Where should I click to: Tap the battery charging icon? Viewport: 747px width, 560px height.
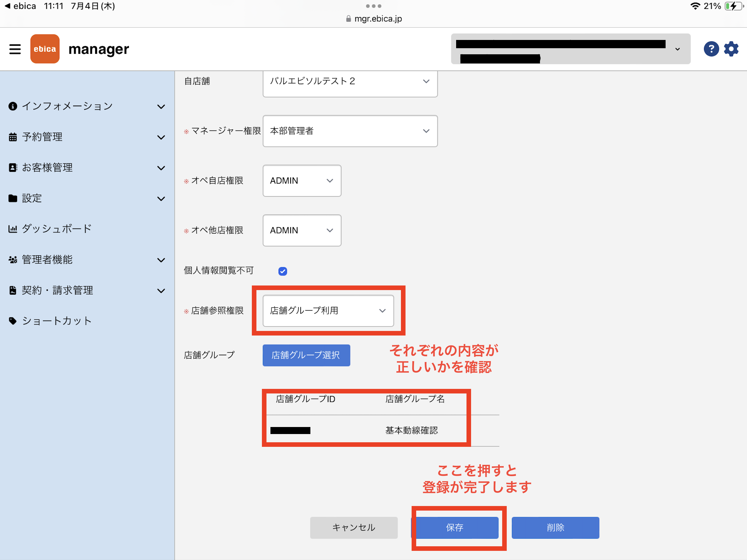735,6
